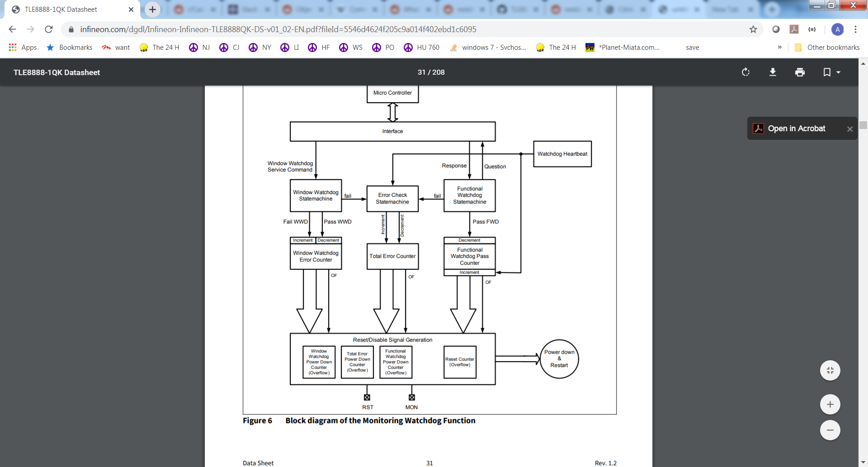Screen dimensions: 868x467
Task: Print the datasheet
Action: point(800,72)
